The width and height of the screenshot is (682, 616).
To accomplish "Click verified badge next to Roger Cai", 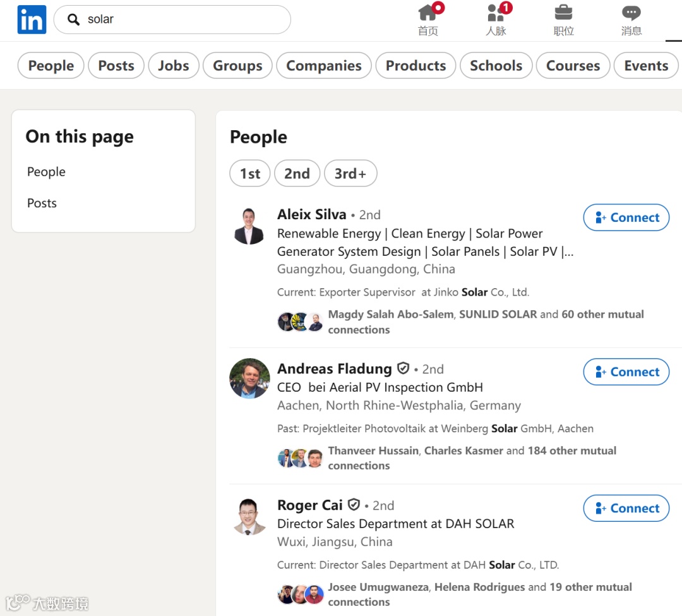I will (x=354, y=505).
